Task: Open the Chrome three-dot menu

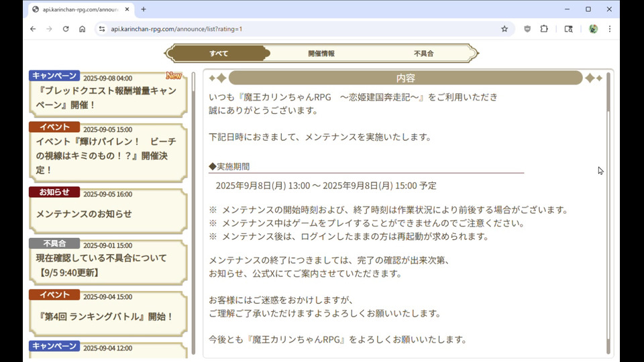Action: coord(610,29)
